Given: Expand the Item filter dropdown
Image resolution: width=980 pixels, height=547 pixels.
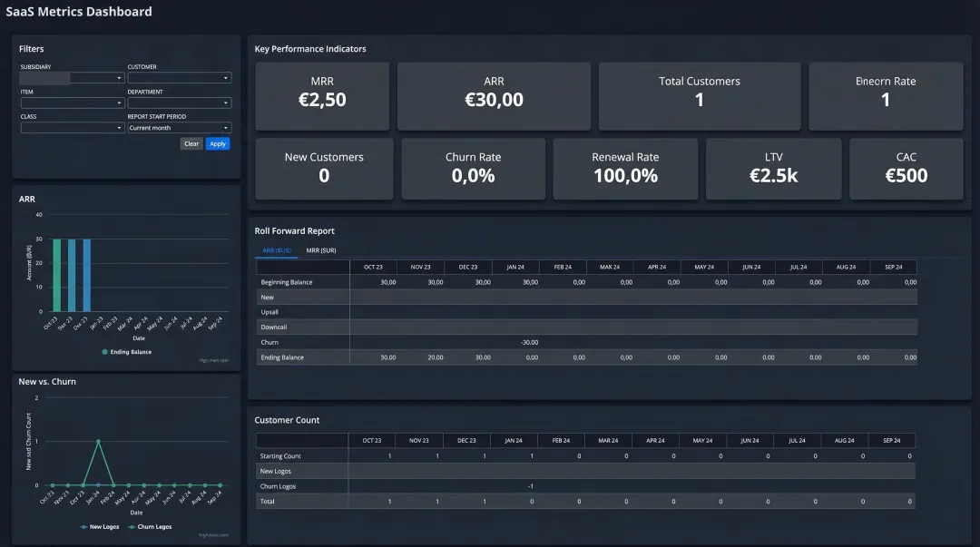Looking at the screenshot, I should (73, 103).
